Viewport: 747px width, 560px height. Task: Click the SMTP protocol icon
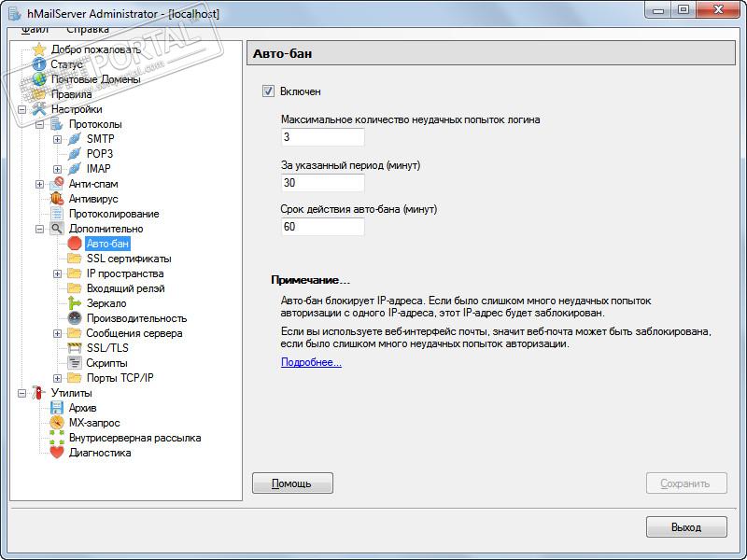coord(75,139)
